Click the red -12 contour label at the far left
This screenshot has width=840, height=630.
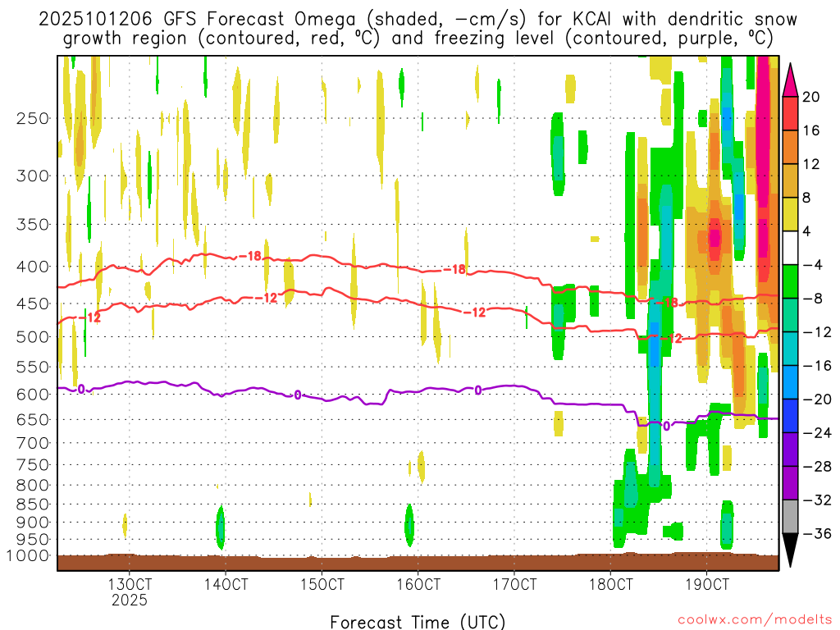90,317
